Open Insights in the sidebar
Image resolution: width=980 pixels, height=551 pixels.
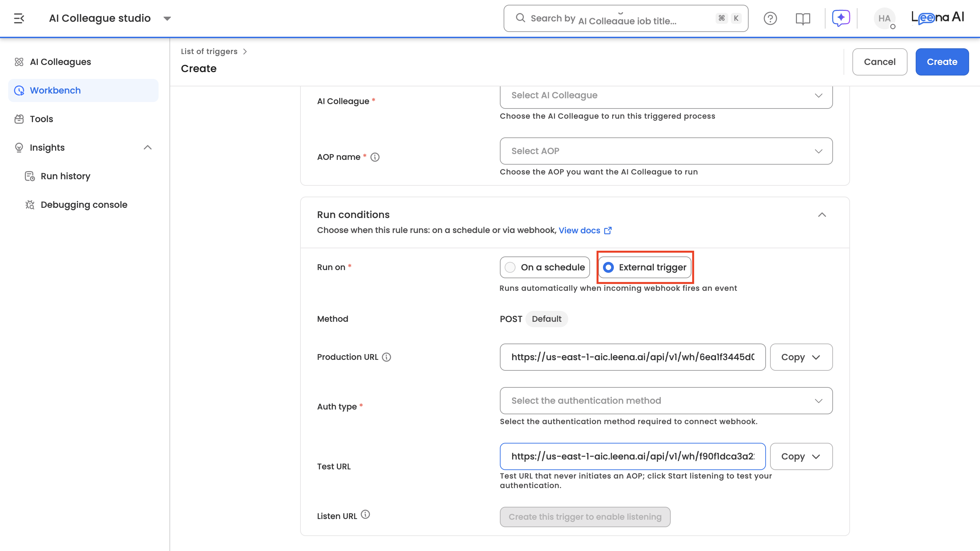[83, 148]
